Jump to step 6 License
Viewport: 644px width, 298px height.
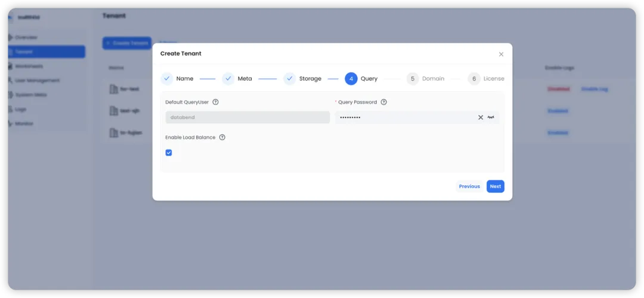474,79
